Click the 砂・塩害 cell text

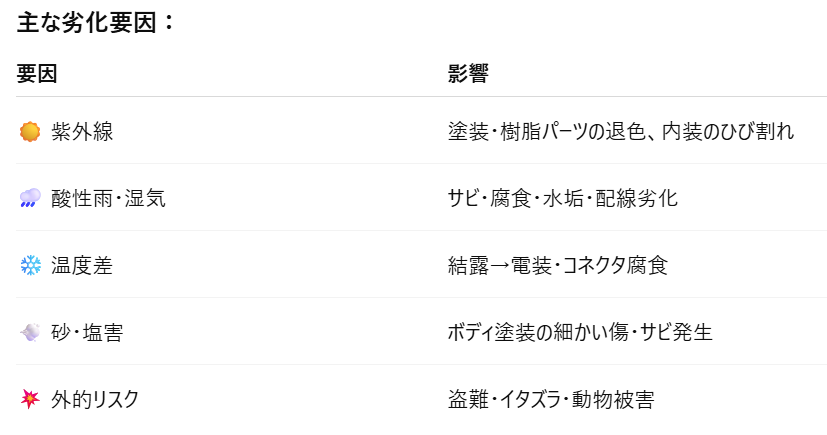click(87, 333)
